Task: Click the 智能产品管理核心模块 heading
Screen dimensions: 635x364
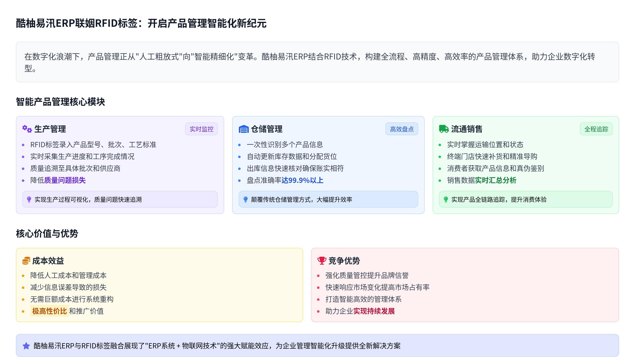Action: (x=60, y=102)
